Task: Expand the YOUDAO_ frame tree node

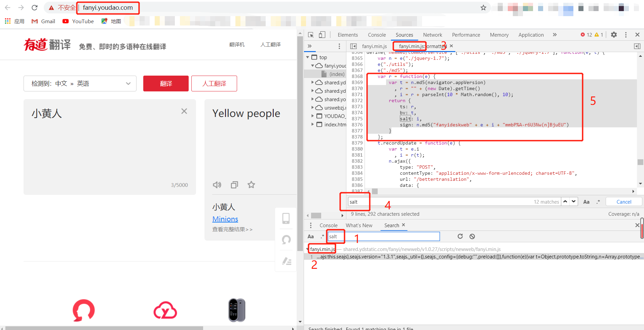Action: coord(312,116)
